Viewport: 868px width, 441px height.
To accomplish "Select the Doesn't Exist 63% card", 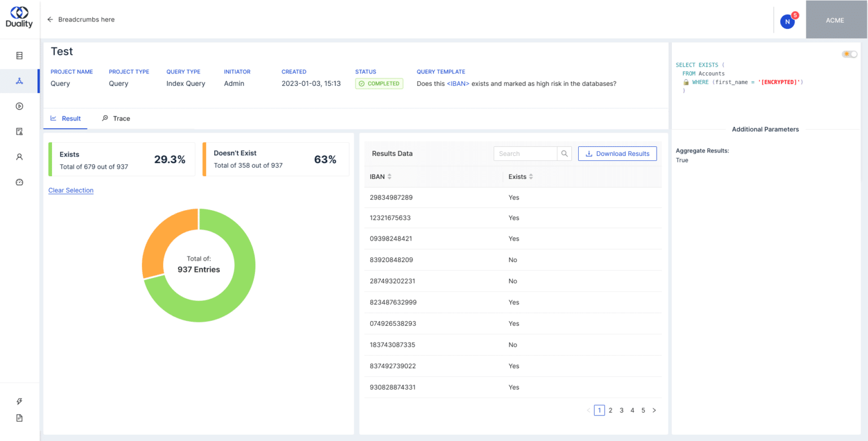I will 276,160.
